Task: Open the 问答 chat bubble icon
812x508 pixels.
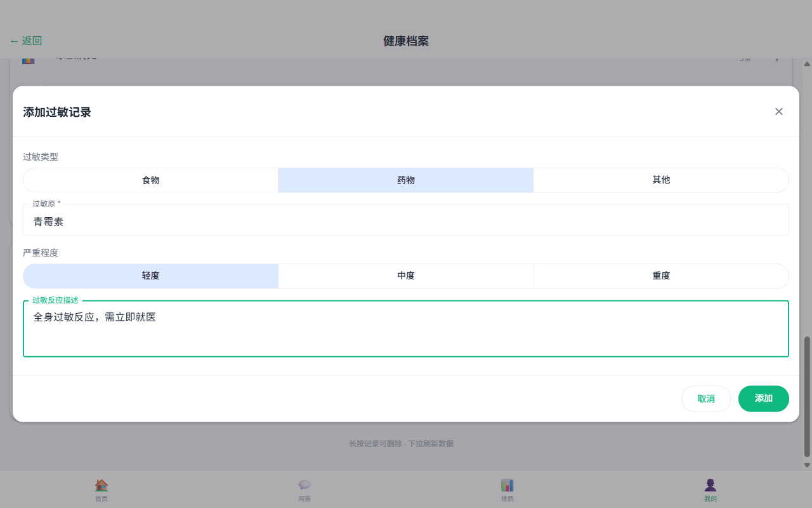Action: point(304,486)
